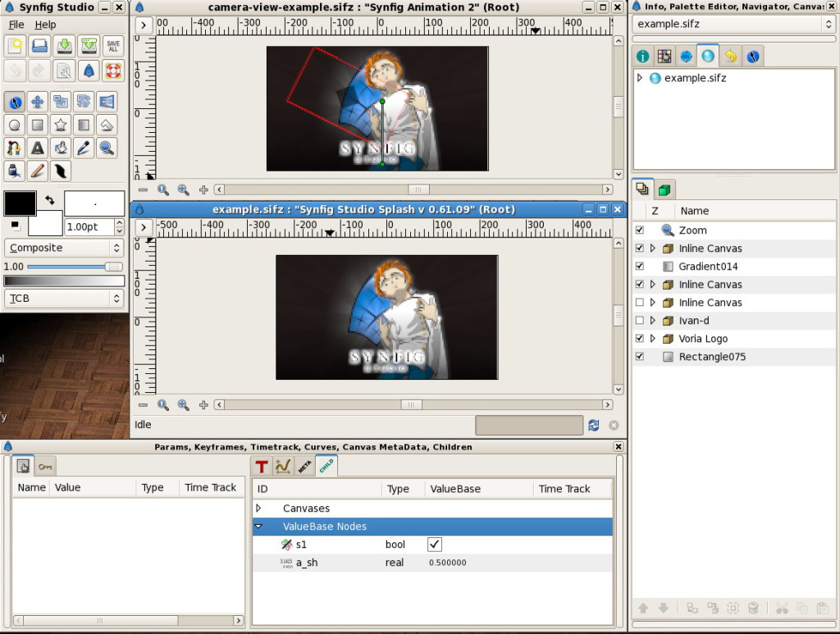This screenshot has height=634, width=840.
Task: Uncheck the s1 bool value checkbox
Action: (435, 545)
